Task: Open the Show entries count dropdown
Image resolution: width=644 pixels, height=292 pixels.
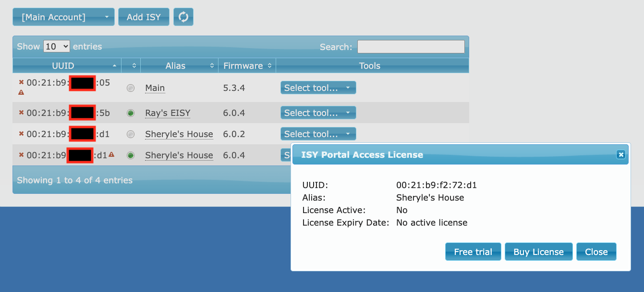Action: tap(57, 47)
